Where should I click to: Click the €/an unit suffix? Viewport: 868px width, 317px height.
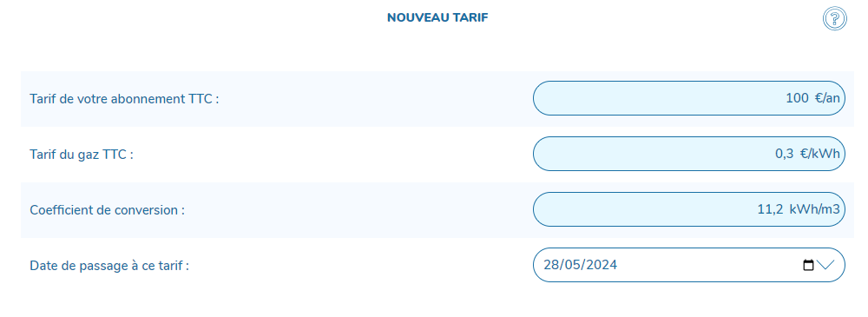pyautogui.click(x=827, y=98)
